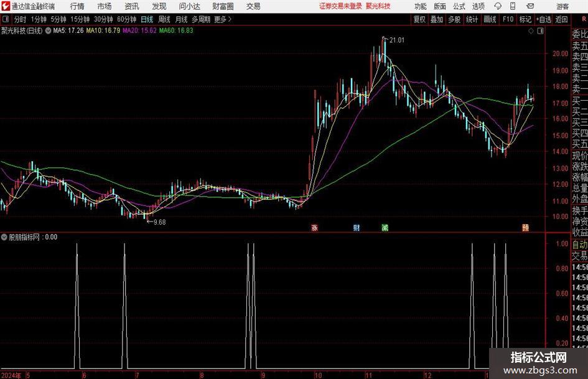Click the 游客 user account label
Viewport: 588px width, 379px height.
(562, 6)
